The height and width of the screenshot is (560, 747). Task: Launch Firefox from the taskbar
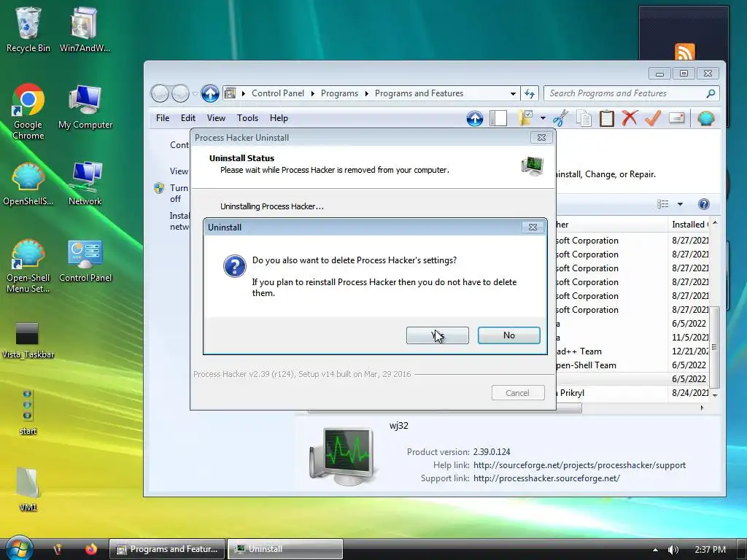click(90, 549)
